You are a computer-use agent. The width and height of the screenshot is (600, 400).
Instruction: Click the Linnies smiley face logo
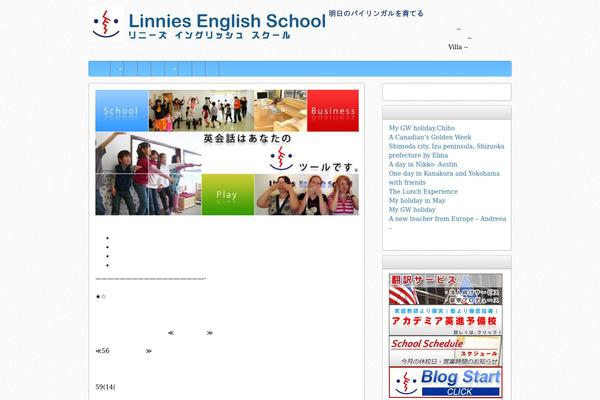(106, 24)
